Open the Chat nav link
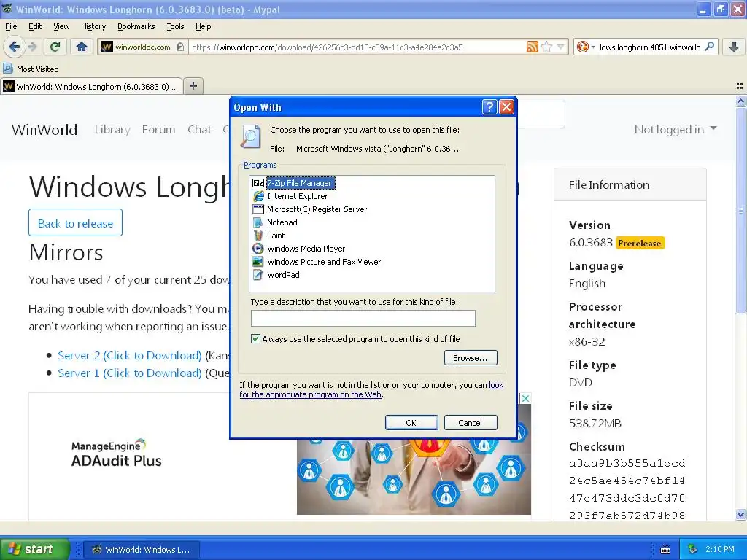The width and height of the screenshot is (747, 560). coord(200,130)
